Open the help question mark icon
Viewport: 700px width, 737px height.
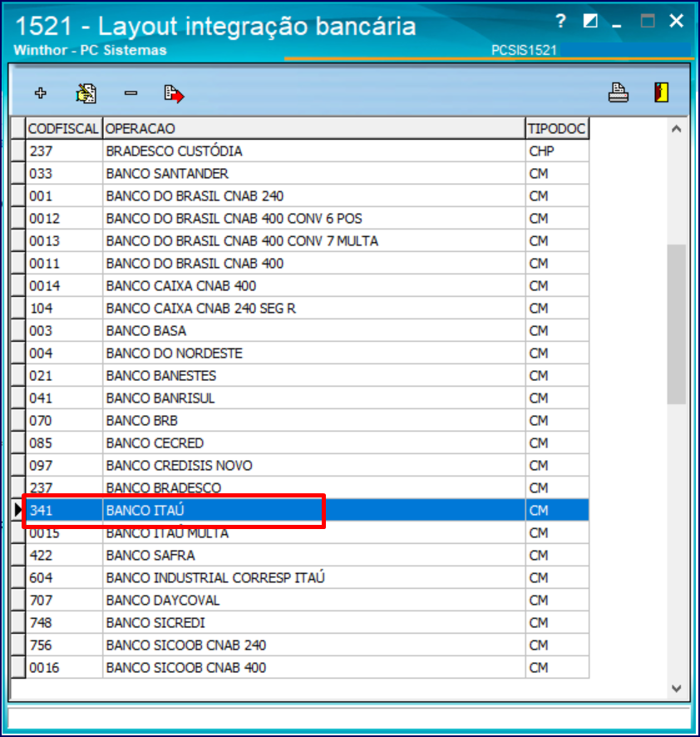[x=560, y=21]
